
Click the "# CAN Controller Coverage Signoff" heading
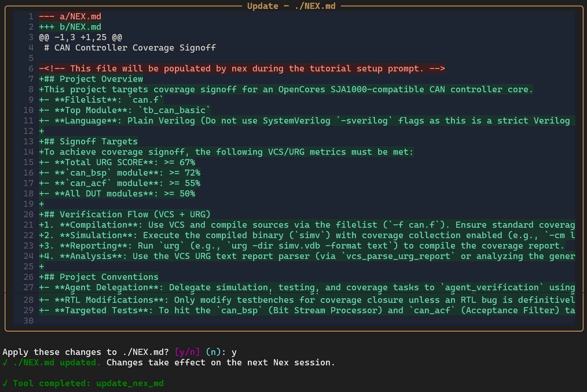click(x=130, y=48)
